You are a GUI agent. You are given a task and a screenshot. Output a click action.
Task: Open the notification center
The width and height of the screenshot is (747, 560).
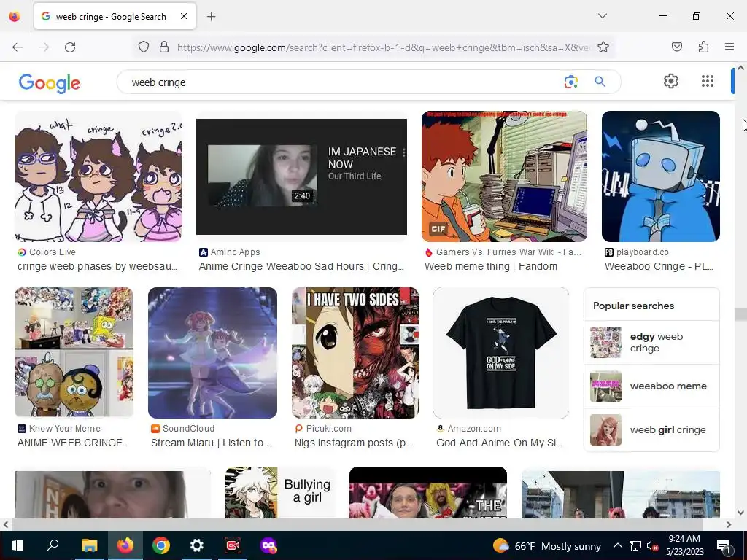[723, 545]
